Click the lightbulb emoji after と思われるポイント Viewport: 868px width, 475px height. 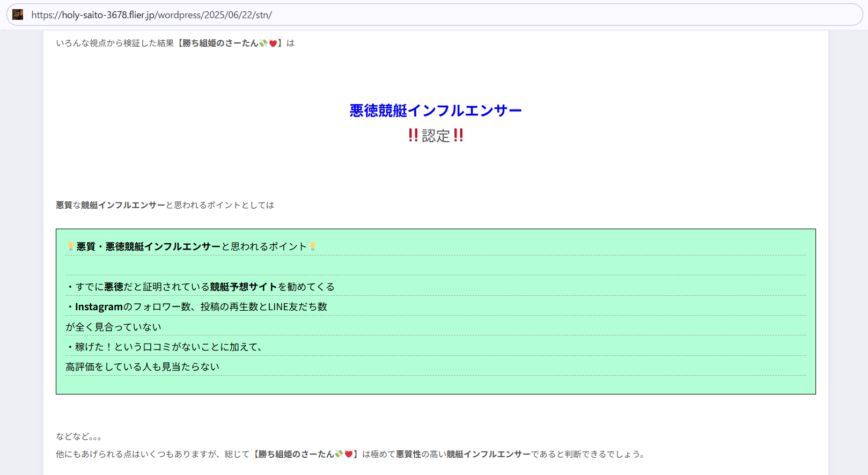[313, 246]
